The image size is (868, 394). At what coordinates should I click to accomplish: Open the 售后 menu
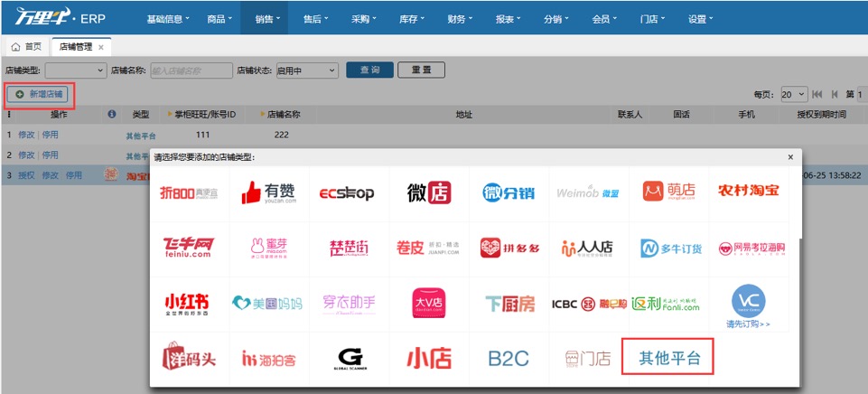coord(315,19)
